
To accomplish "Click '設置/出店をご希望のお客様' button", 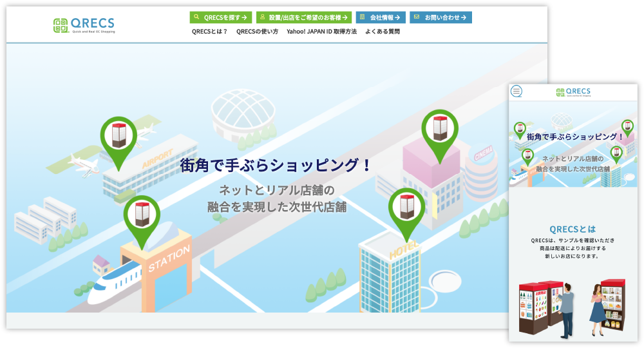I will (x=304, y=17).
